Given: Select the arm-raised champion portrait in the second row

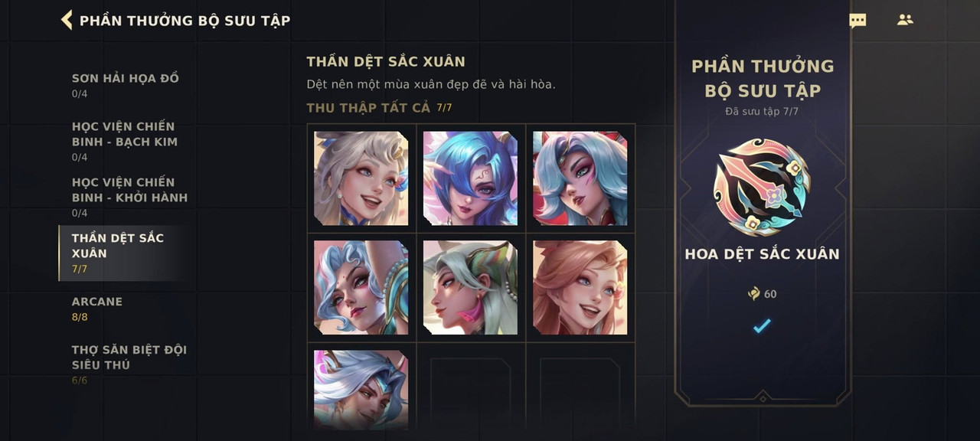Looking at the screenshot, I should pyautogui.click(x=361, y=288).
